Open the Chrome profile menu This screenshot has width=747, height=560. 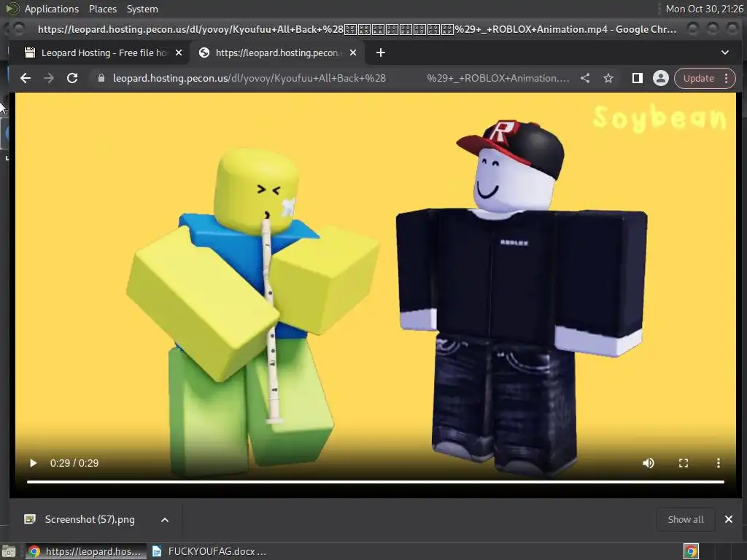click(x=661, y=78)
